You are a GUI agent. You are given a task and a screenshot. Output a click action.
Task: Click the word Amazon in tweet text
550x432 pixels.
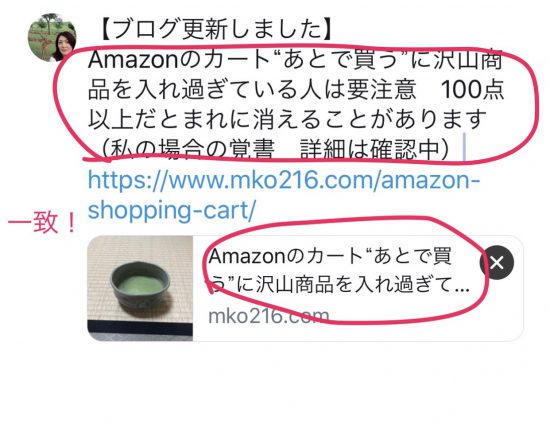(x=134, y=60)
